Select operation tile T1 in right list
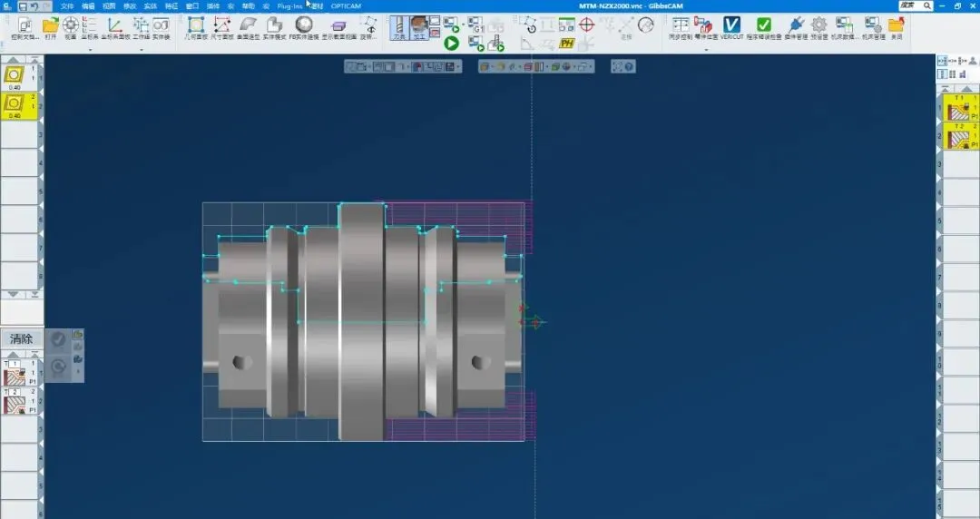This screenshot has width=980, height=519. point(961,108)
